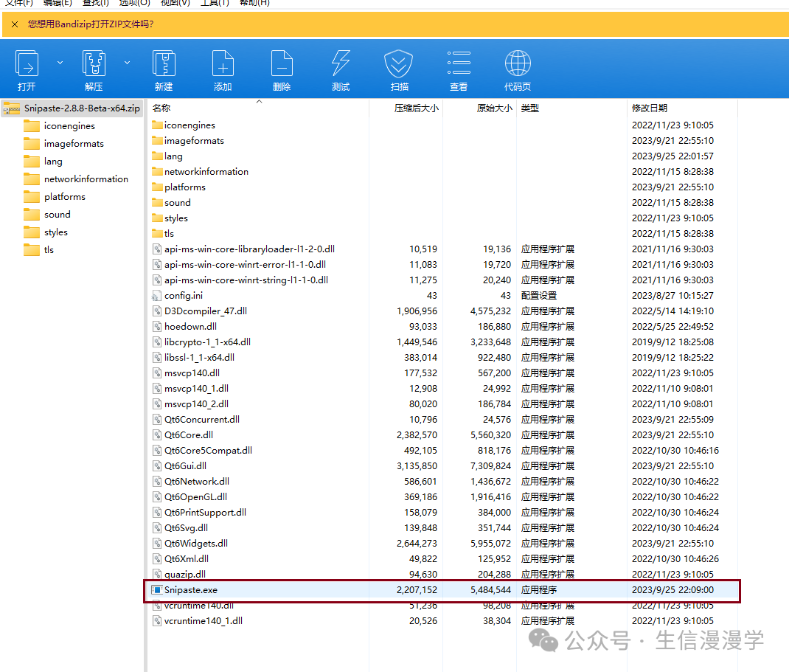Viewport: 789px width, 672px height.
Task: Select api-ms-win-core-winrt-error-l1-1-0.dll file
Action: (245, 265)
